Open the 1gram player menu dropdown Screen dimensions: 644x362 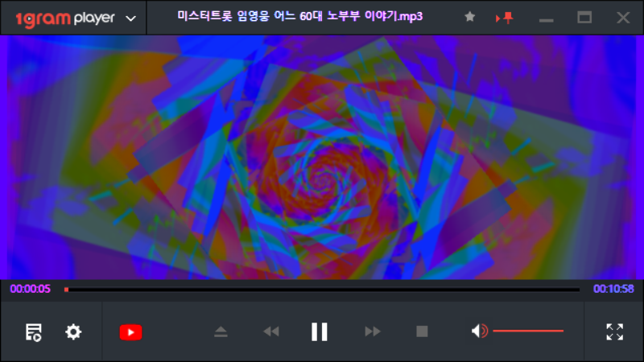coord(130,19)
